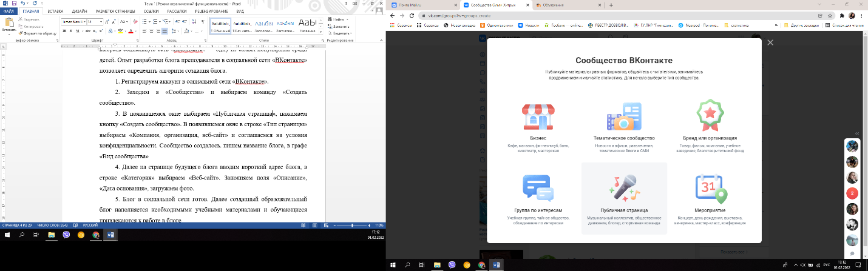Copy selection with Копировать in Word
Image resolution: width=868 pixels, height=271 pixels.
tap(30, 27)
